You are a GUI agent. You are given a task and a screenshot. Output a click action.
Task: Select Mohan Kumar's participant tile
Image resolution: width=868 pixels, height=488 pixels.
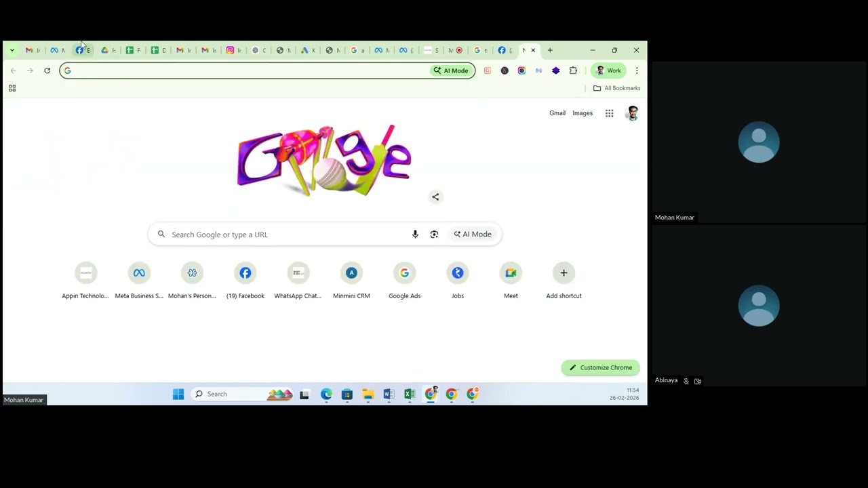759,143
